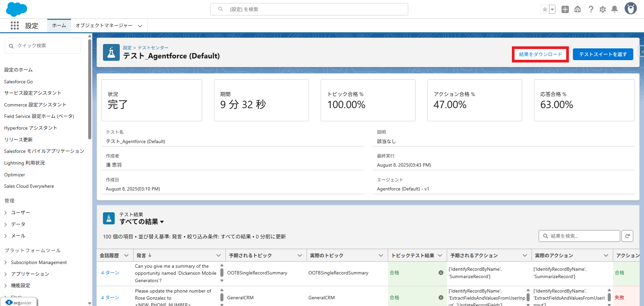
Task: Open the favorites list dropdown arrow
Action: coord(552,9)
